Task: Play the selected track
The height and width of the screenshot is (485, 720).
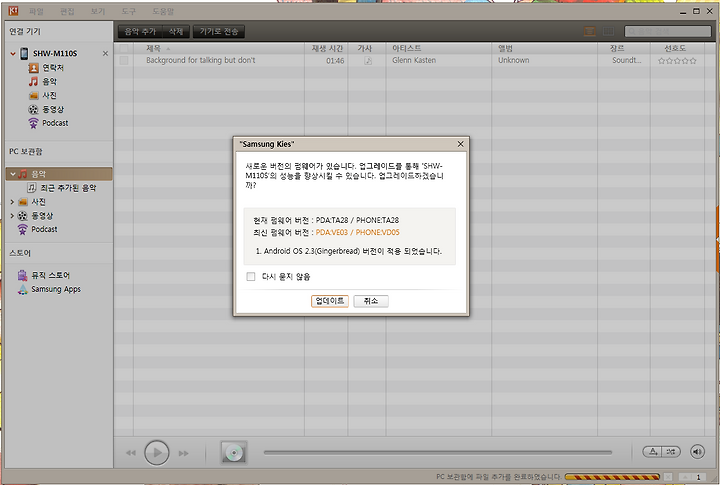Action: click(x=157, y=453)
